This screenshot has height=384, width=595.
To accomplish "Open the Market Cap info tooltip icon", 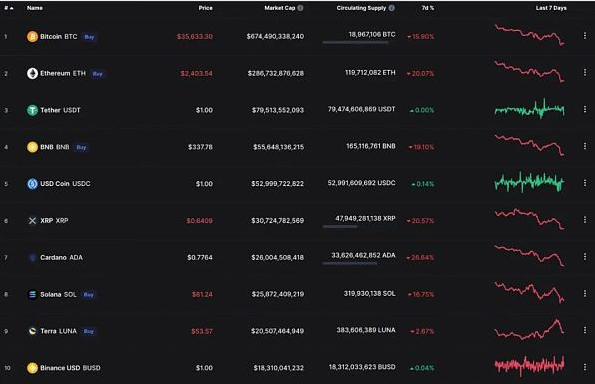I will (x=300, y=8).
